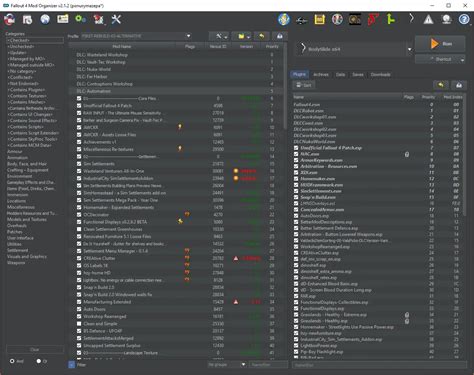The image size is (474, 375).
Task: Select the Fallout4.esm plugin row
Action: pos(377,104)
